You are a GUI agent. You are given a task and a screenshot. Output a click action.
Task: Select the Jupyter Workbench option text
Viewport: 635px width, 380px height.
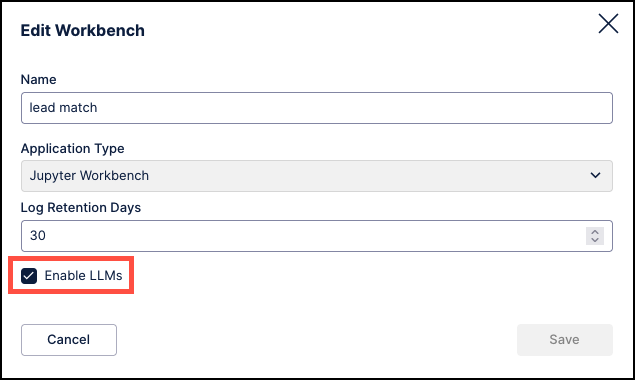click(89, 176)
